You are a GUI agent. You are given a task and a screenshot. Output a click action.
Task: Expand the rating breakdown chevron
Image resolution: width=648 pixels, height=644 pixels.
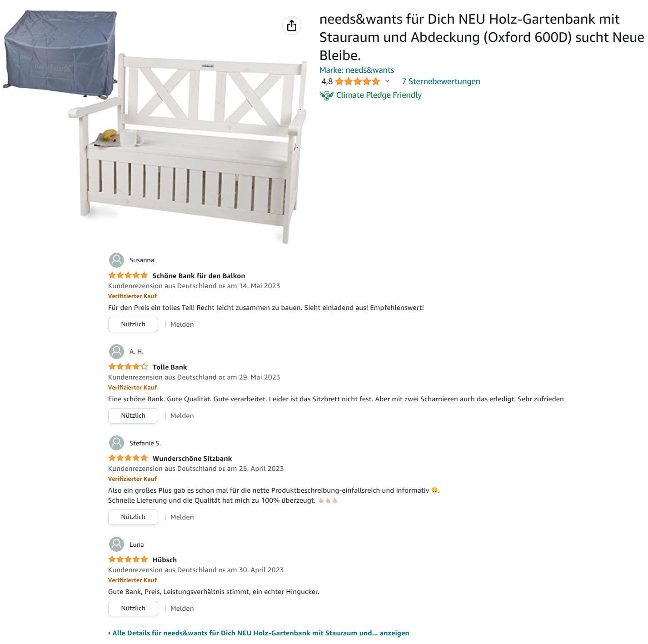coord(387,81)
